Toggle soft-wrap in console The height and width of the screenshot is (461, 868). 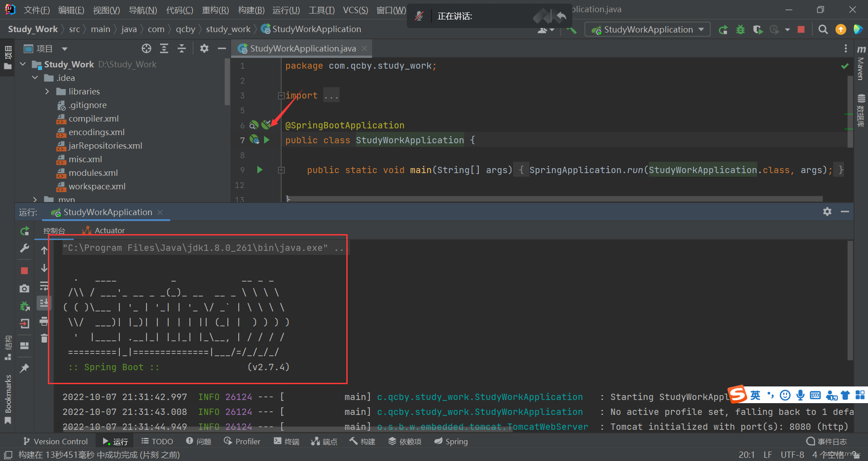pos(44,286)
